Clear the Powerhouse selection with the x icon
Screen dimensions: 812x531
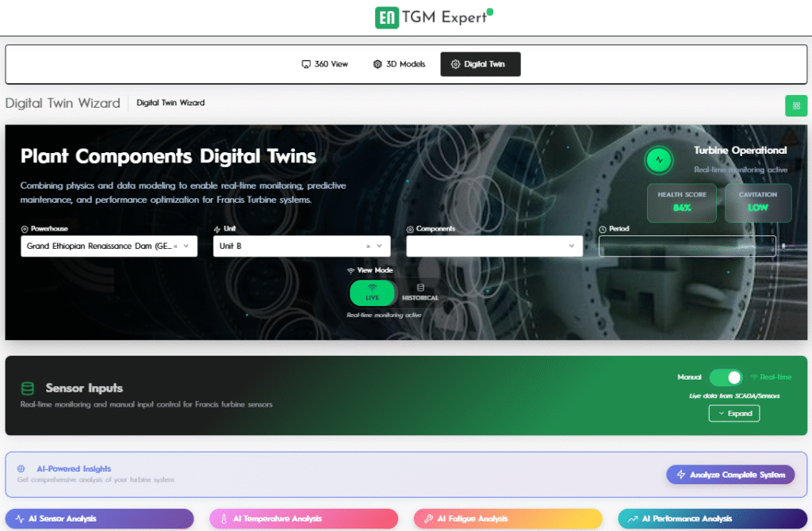coord(175,246)
